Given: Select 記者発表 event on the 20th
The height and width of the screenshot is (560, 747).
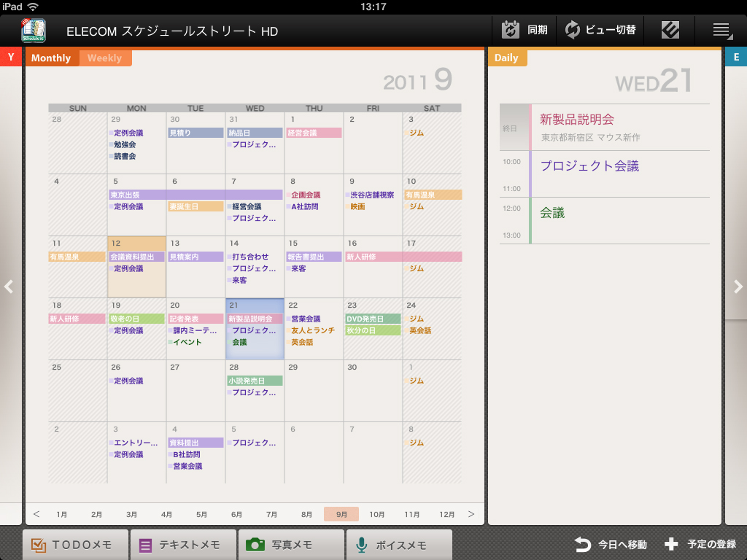Looking at the screenshot, I should point(196,319).
